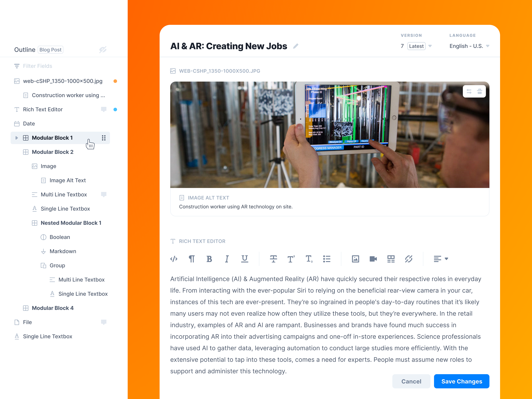This screenshot has height=399, width=532.
Task: Apply italic formatting icon
Action: point(227,259)
